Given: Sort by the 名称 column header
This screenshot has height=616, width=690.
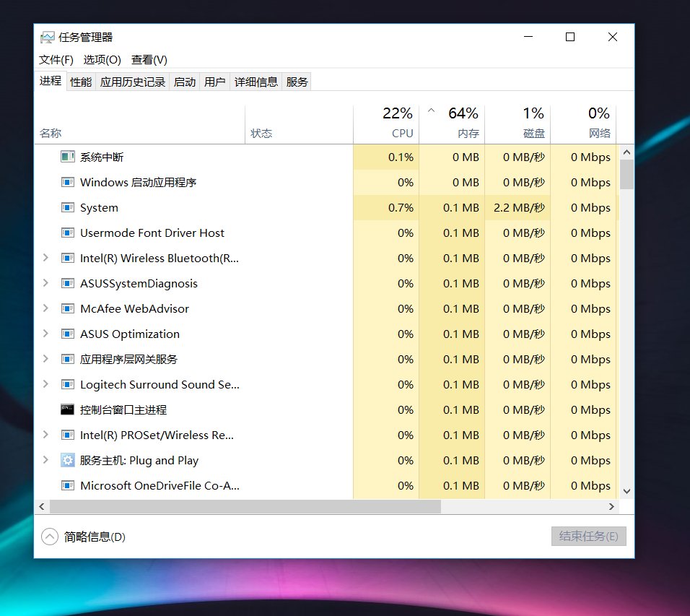Looking at the screenshot, I should tap(139, 124).
